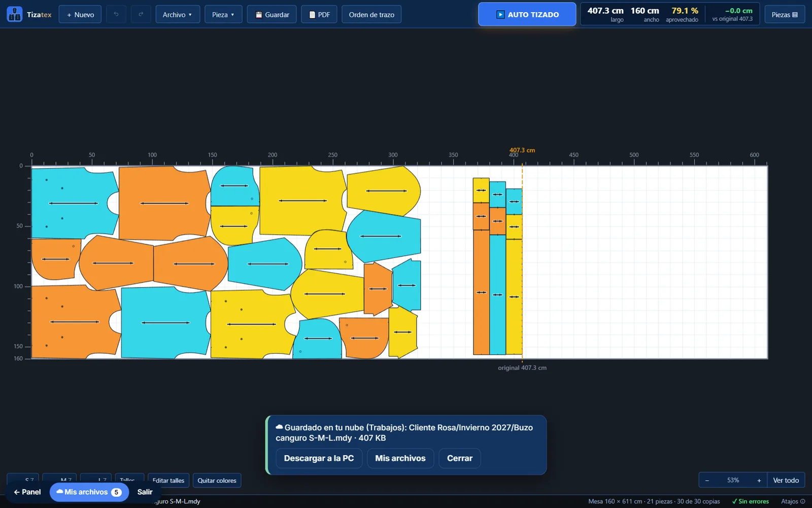
Task: Open the Piezas list panel
Action: pyautogui.click(x=785, y=14)
